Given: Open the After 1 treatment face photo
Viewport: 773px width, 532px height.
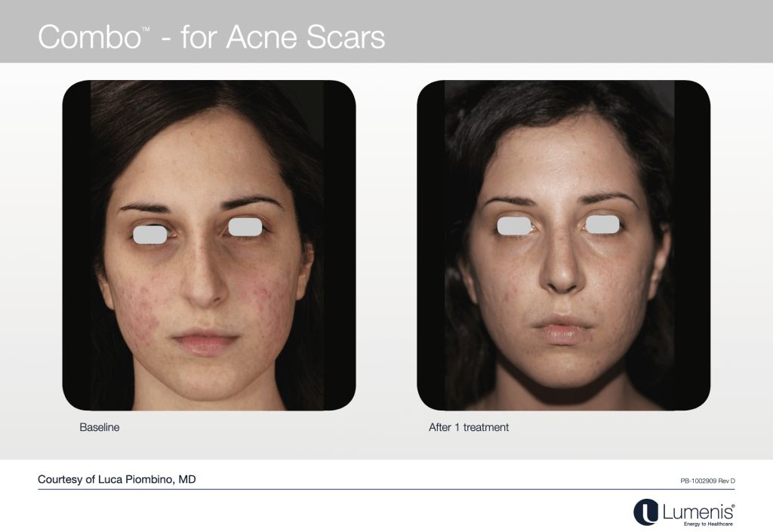Looking at the screenshot, I should [563, 245].
